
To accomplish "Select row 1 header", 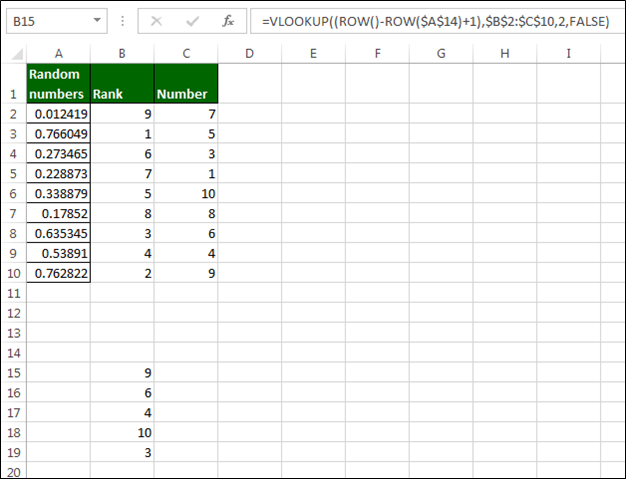I will coord(14,83).
